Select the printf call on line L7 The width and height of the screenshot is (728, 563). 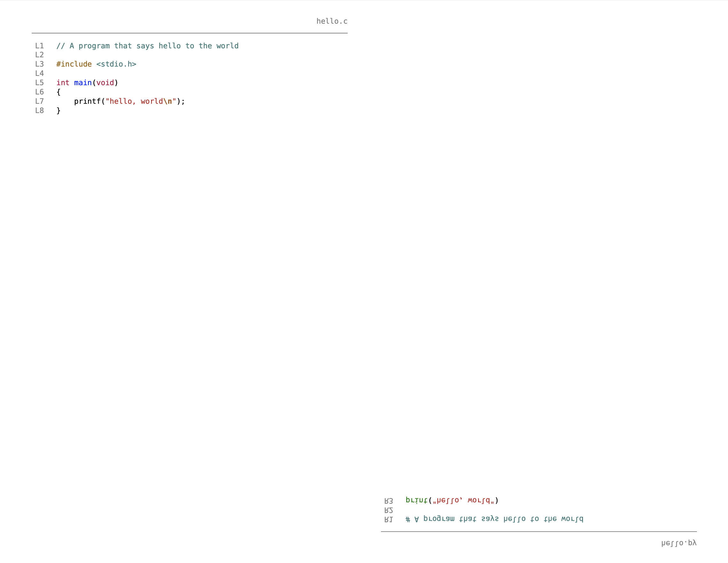(x=87, y=102)
